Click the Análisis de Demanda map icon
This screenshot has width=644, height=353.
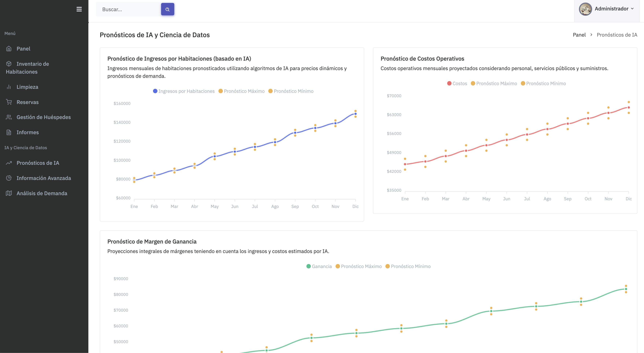tap(9, 193)
